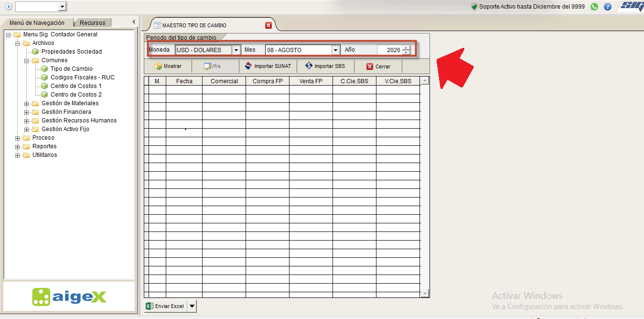This screenshot has height=319, width=644.
Task: Click green cube icon beside Tipo de Cambio
Action: coord(44,69)
